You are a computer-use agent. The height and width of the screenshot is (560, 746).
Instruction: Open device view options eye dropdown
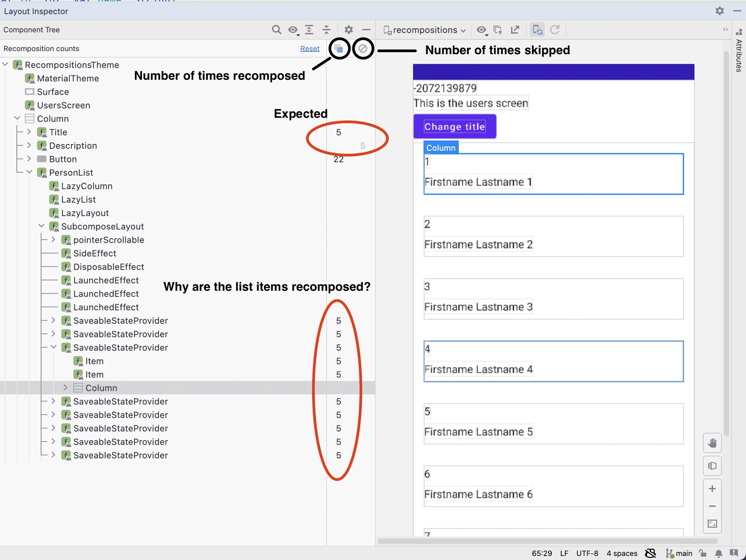pyautogui.click(x=482, y=30)
